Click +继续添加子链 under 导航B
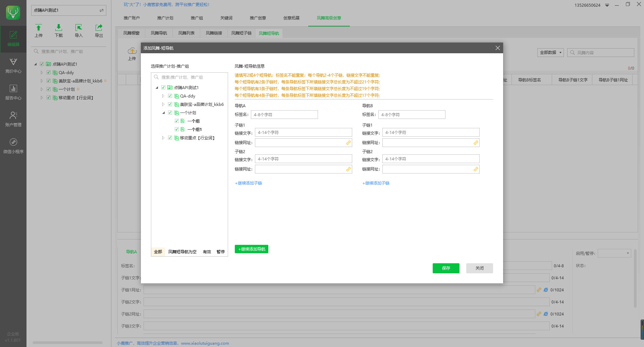644x347 pixels. (376, 183)
